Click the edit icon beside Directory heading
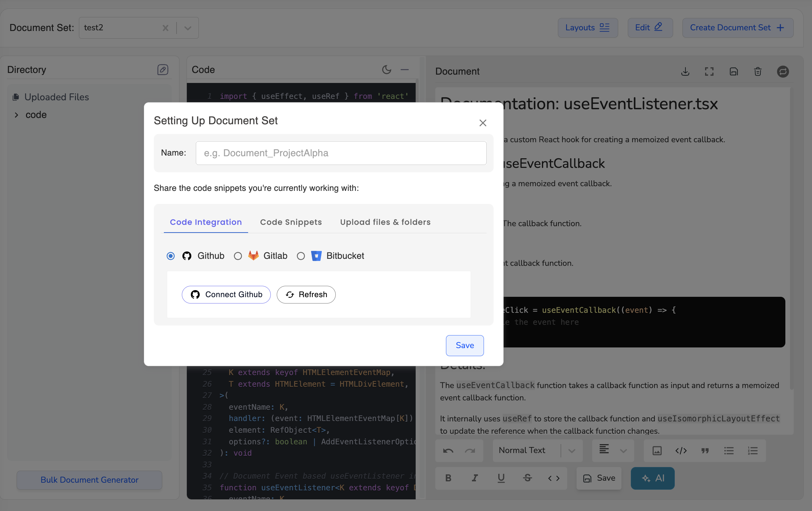This screenshot has height=511, width=812. point(163,70)
